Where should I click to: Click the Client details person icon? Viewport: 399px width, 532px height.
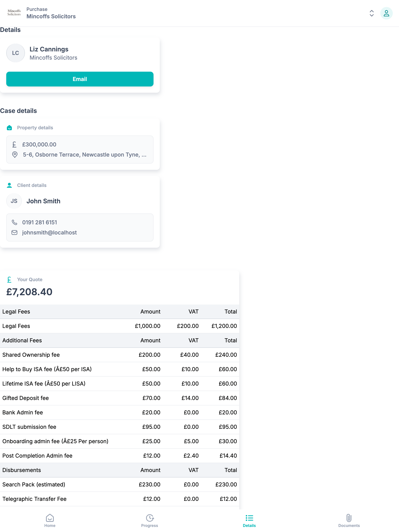[9, 185]
